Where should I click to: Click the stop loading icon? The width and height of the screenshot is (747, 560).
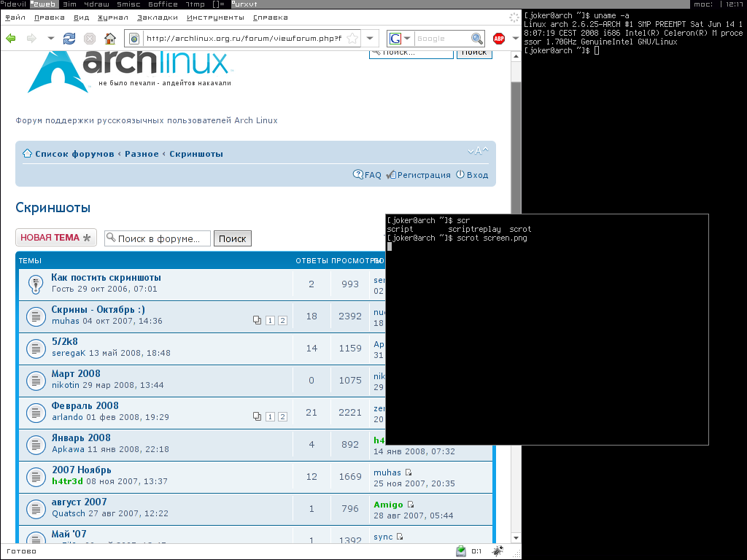(90, 38)
